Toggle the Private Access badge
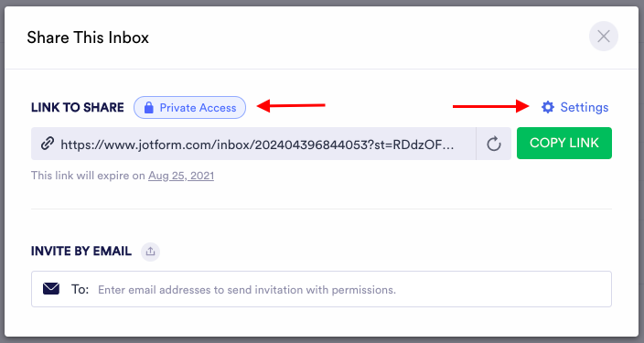The image size is (644, 343). 189,108
